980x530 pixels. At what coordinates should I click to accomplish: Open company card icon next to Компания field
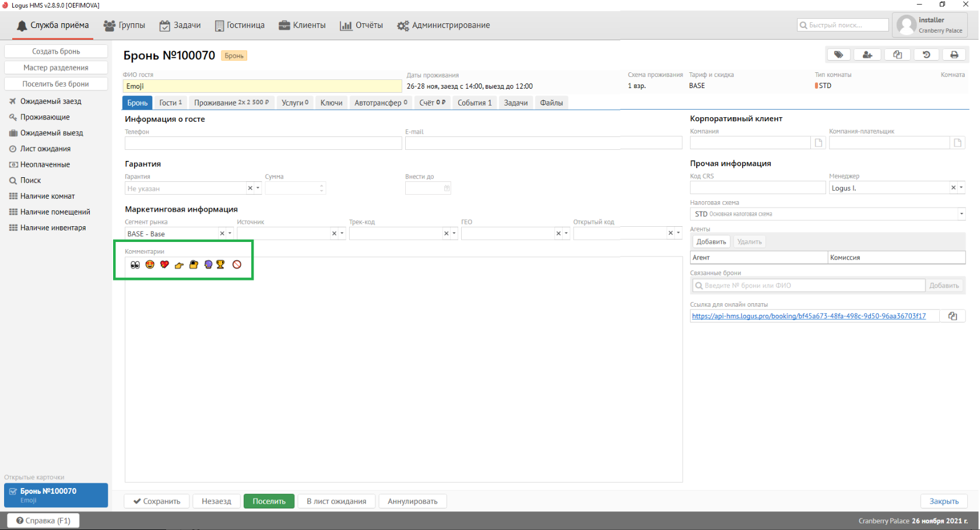click(819, 143)
